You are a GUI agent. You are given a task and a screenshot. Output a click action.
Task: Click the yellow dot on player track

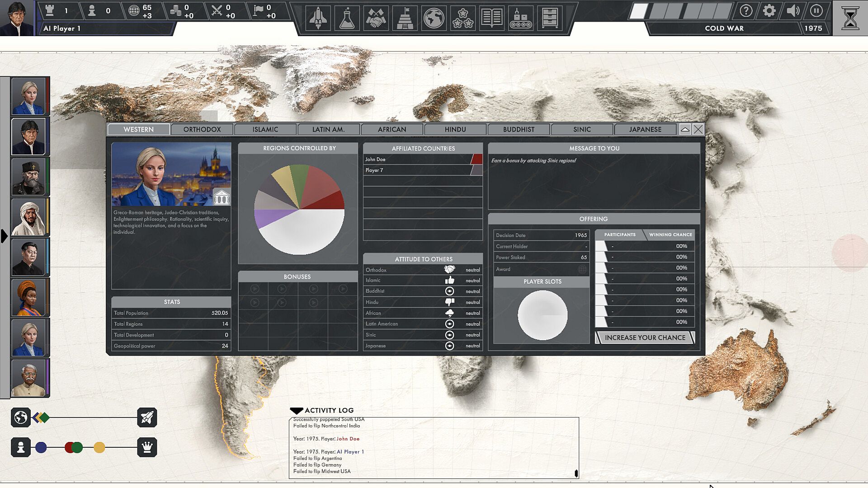coord(99,447)
